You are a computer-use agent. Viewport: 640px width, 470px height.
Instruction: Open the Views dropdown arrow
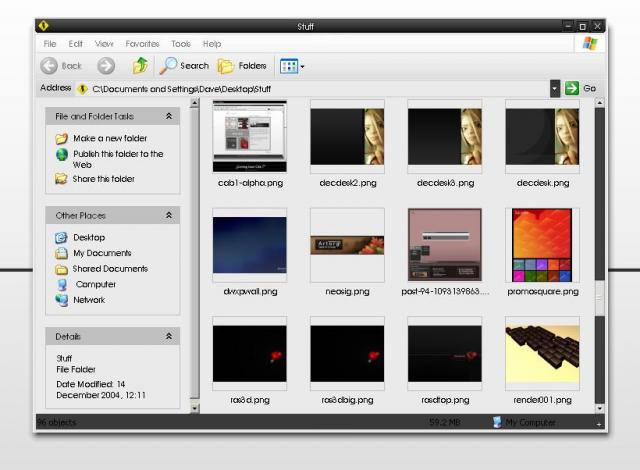click(302, 67)
